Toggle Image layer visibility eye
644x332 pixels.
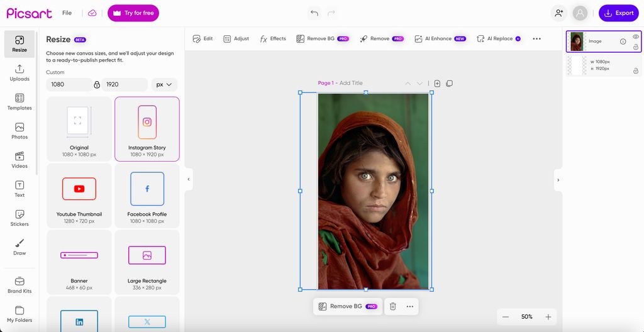[x=635, y=37]
